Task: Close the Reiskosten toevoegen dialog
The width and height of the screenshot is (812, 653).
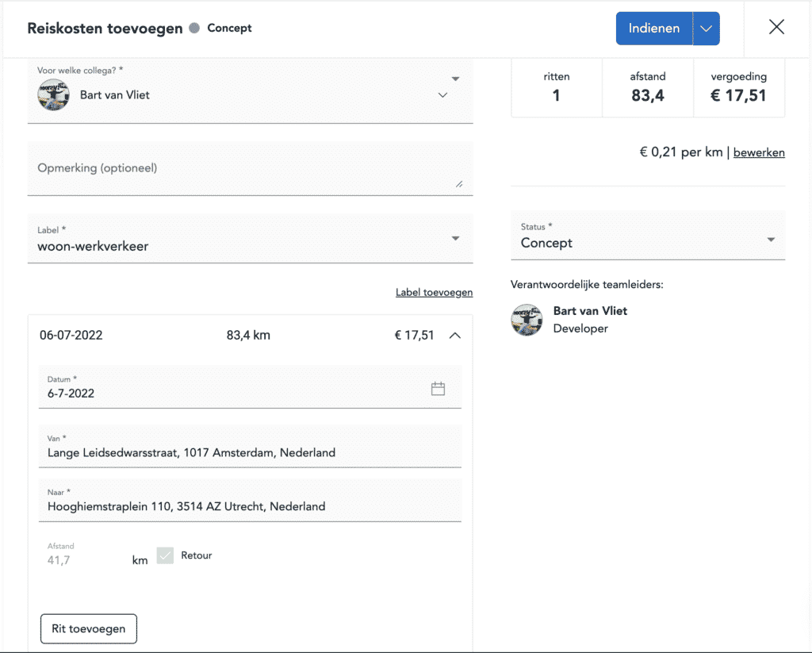Action: coord(776,28)
